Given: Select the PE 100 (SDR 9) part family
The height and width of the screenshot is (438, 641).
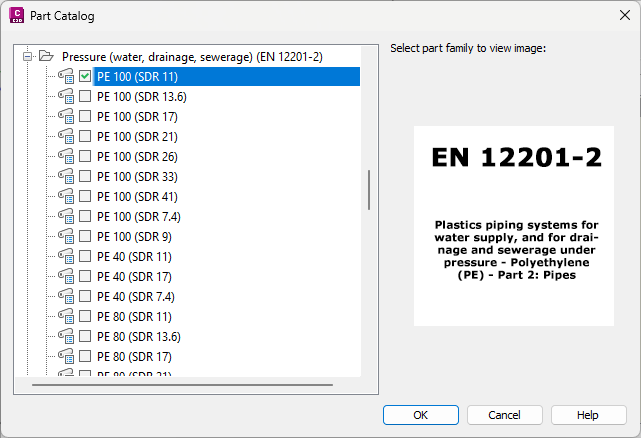Looking at the screenshot, I should (134, 237).
